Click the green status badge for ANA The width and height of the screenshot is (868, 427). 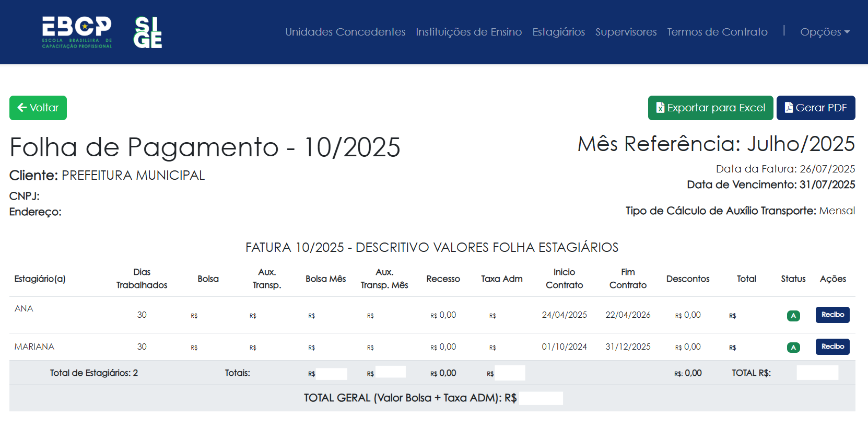pyautogui.click(x=793, y=316)
